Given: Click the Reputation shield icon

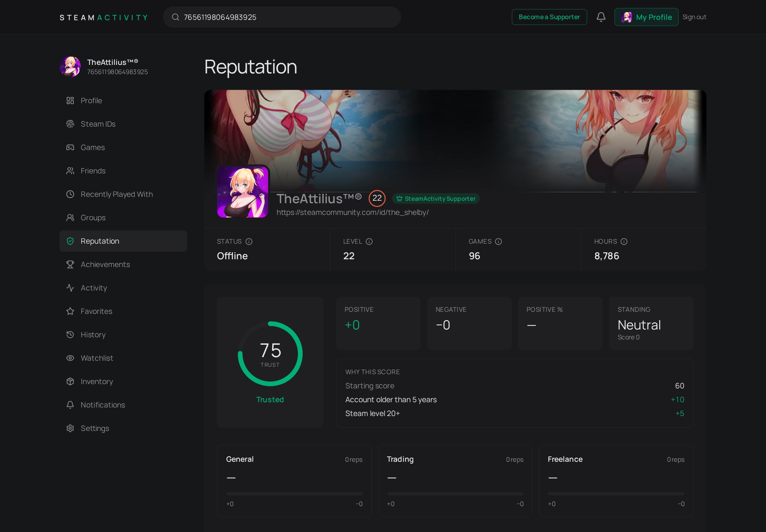Looking at the screenshot, I should 70,241.
